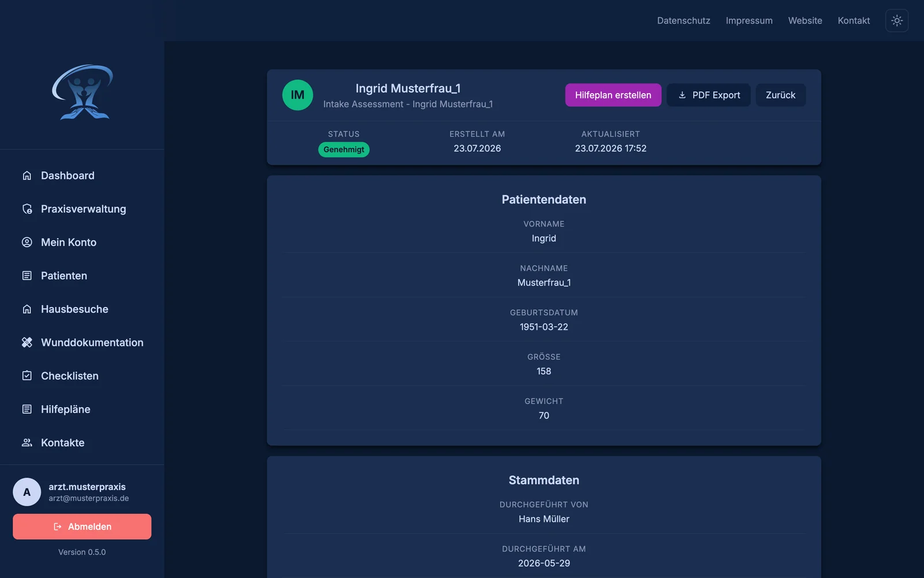Image resolution: width=924 pixels, height=578 pixels.
Task: Click the download icon on PDF Export
Action: [x=682, y=95]
